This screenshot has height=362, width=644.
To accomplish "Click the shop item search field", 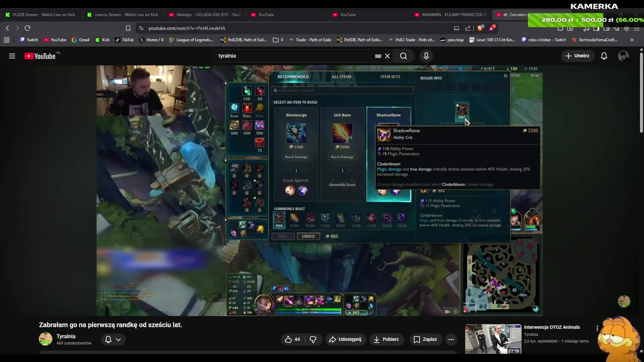I will [x=343, y=90].
